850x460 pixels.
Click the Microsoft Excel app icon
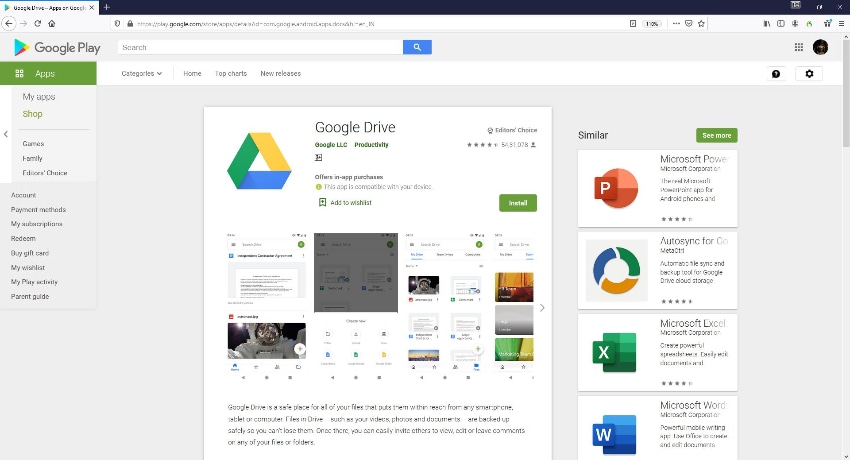615,352
